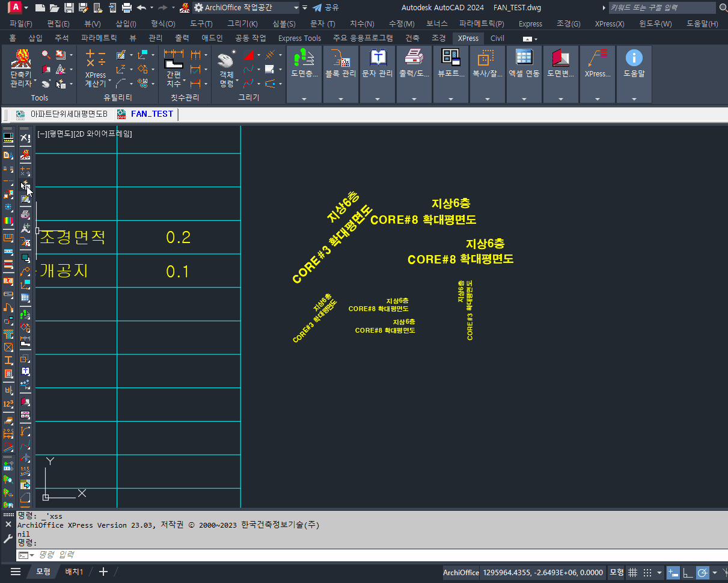Screen dimensions: 728x583
Task: Open snap settings dropdown arrow in status bar
Action: 659,572
